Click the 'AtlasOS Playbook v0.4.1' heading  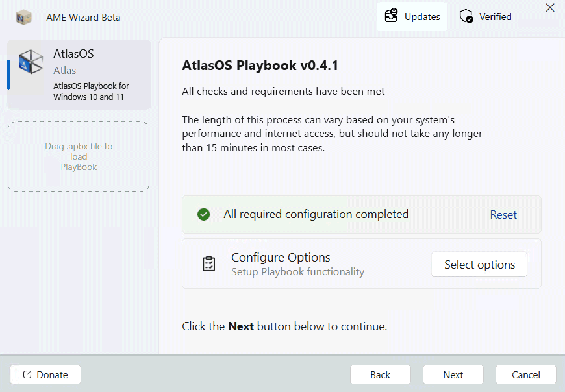click(x=260, y=66)
